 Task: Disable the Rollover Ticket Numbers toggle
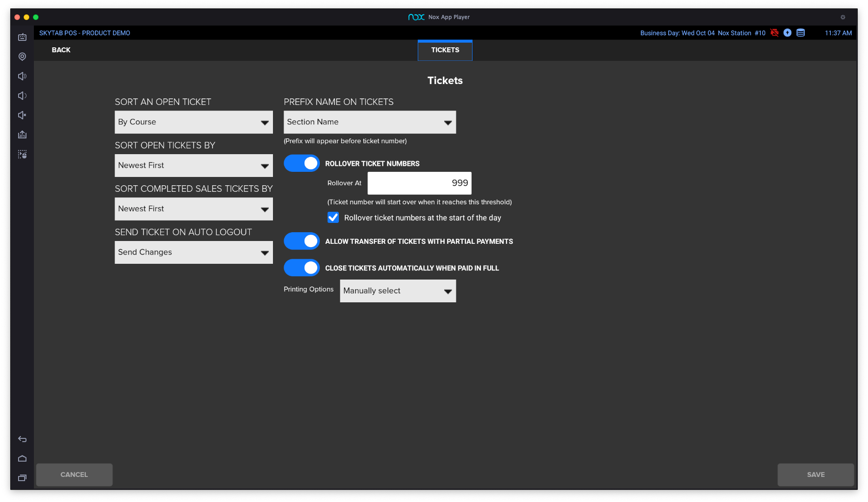pyautogui.click(x=302, y=163)
